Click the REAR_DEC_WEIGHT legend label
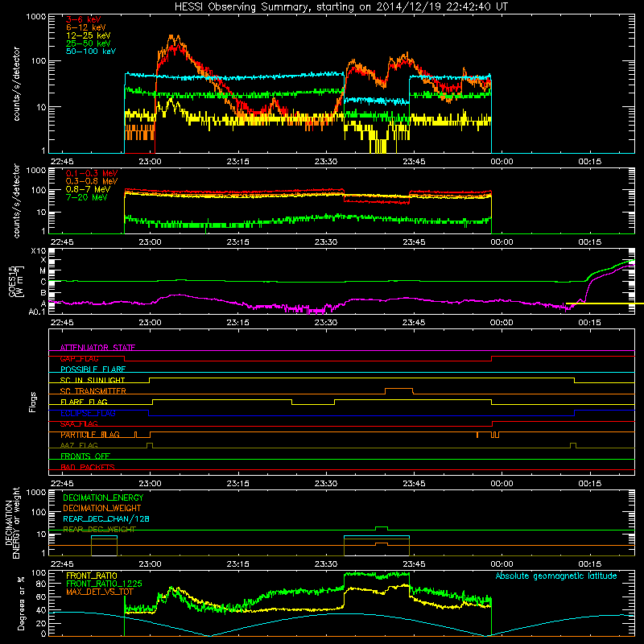 [x=99, y=530]
